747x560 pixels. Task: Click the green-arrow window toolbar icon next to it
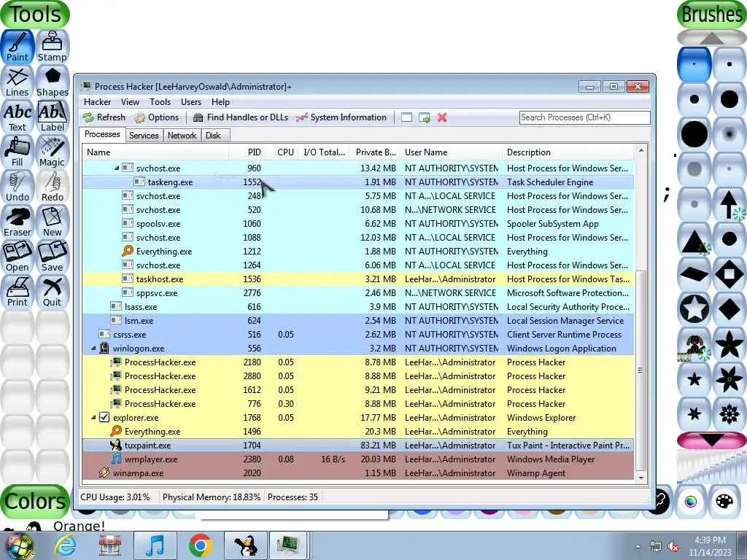424,117
